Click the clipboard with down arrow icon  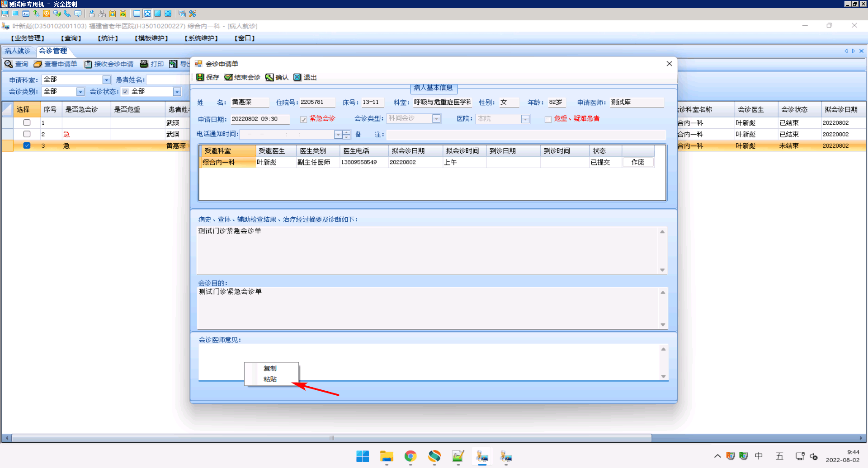113,14
